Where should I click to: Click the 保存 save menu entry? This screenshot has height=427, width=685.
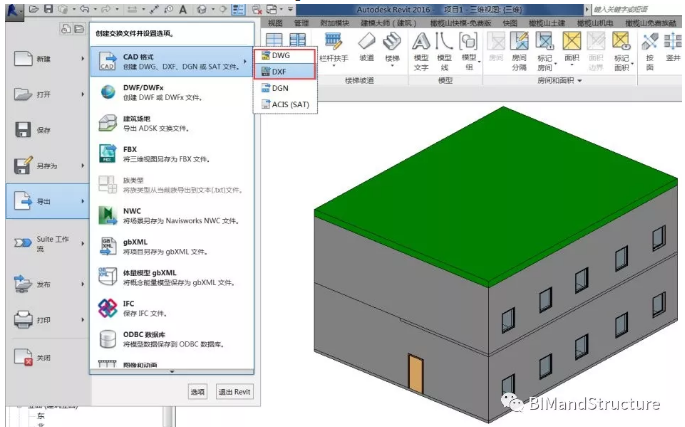coord(47,130)
